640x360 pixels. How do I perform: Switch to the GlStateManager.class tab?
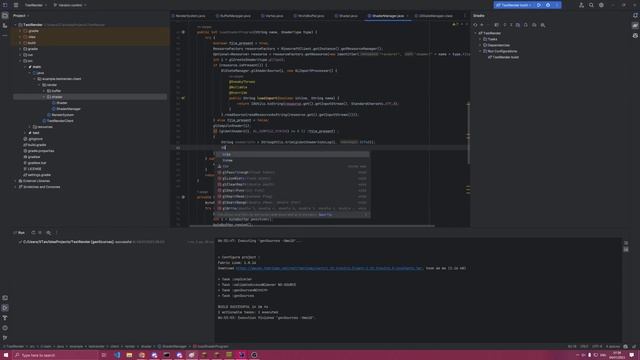point(433,16)
